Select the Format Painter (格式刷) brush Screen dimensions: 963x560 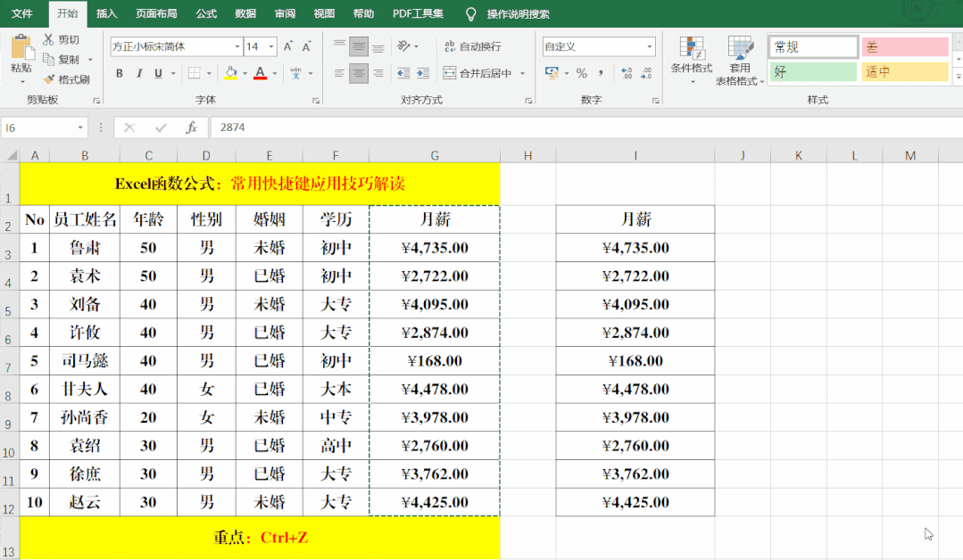48,79
